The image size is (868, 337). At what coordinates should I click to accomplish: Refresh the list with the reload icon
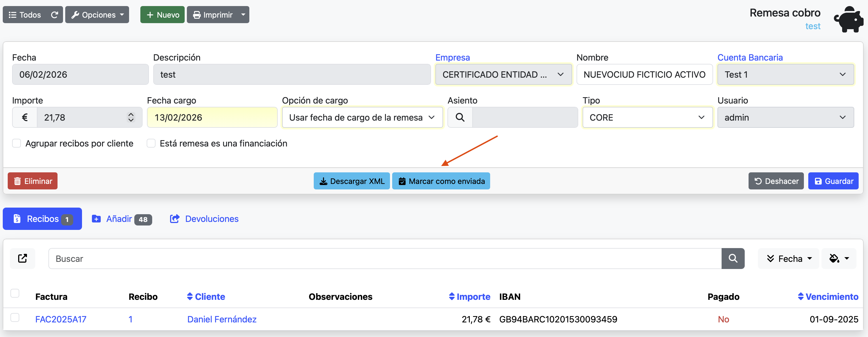54,15
